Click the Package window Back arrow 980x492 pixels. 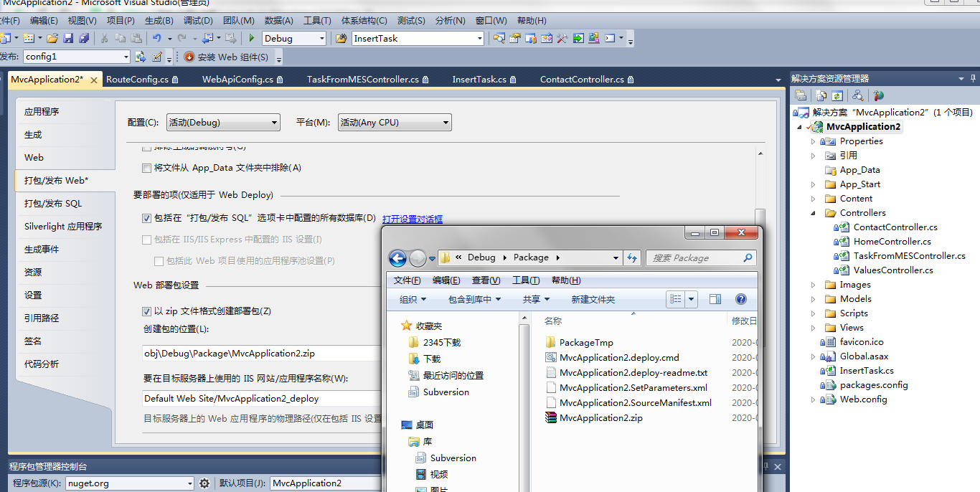click(397, 258)
